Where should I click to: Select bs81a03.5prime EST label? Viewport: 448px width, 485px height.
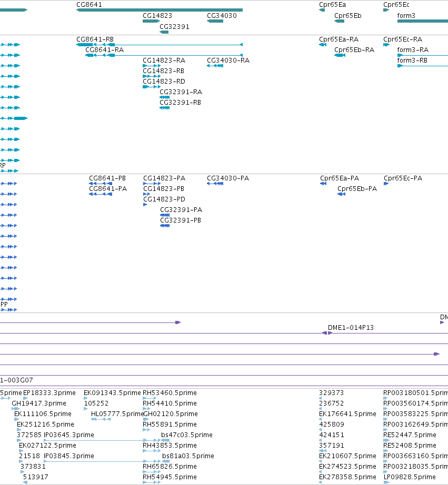point(188,456)
